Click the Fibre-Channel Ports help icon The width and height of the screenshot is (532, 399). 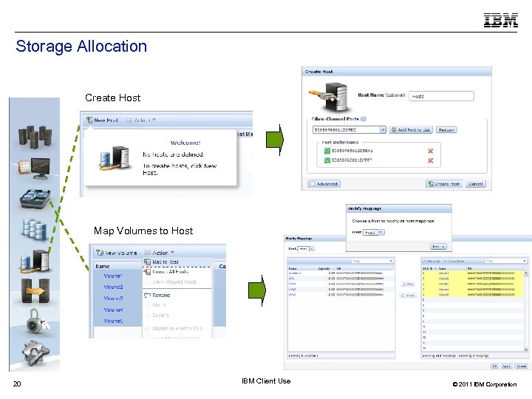(364, 119)
